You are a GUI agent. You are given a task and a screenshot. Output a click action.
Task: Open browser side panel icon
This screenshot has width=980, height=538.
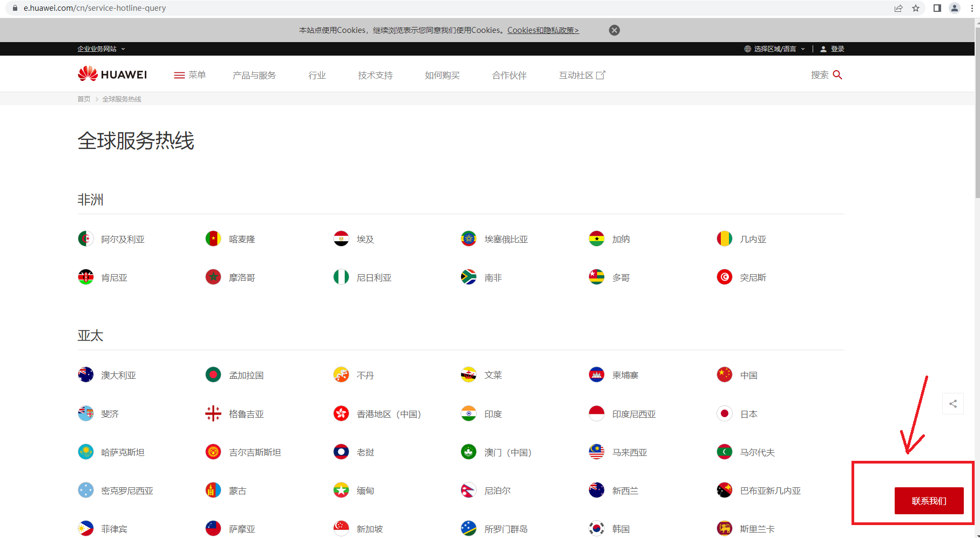click(937, 8)
